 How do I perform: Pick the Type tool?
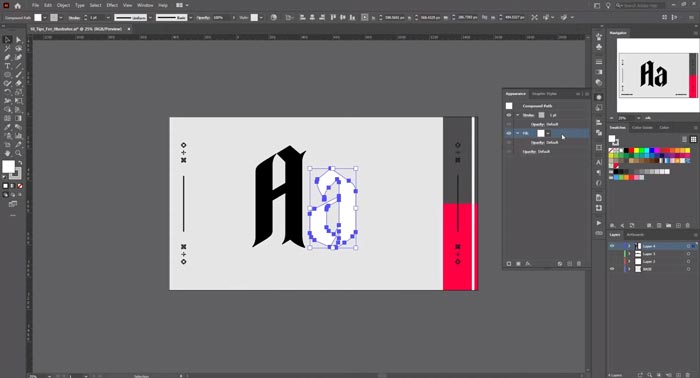[x=7, y=66]
